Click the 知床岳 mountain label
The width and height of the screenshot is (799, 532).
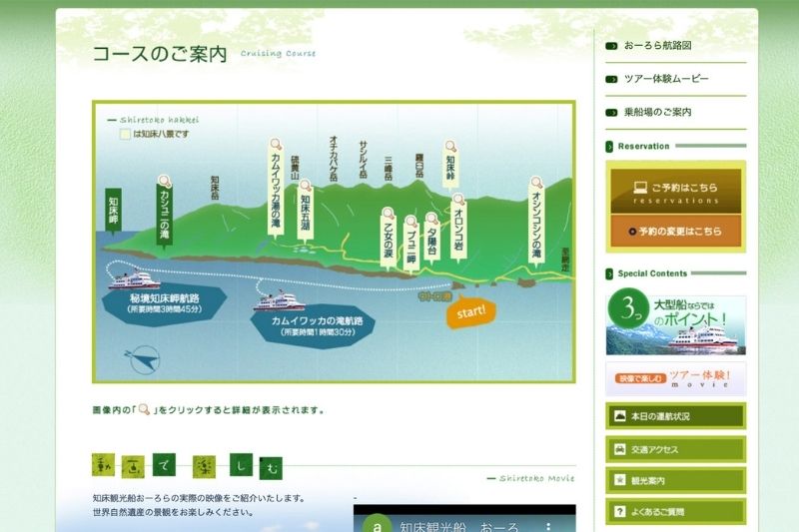click(x=215, y=188)
